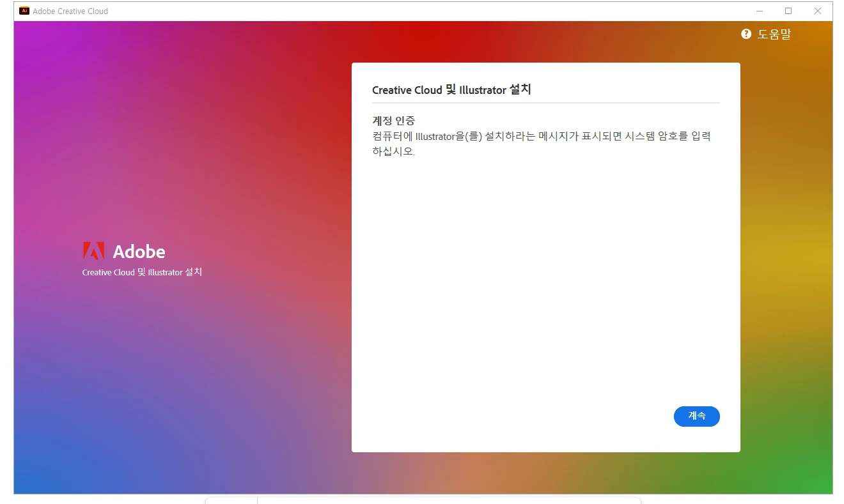Minimize the Adobe Creative Cloud window
This screenshot has width=844, height=504.
point(759,11)
